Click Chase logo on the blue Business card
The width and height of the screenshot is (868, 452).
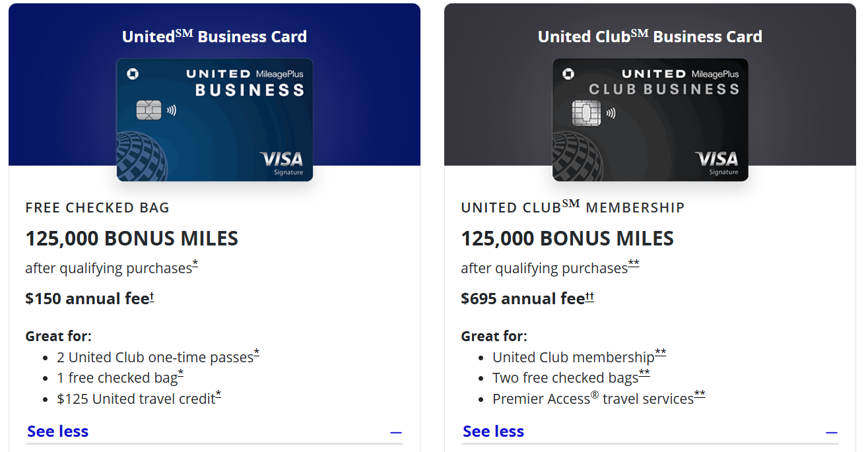click(132, 74)
